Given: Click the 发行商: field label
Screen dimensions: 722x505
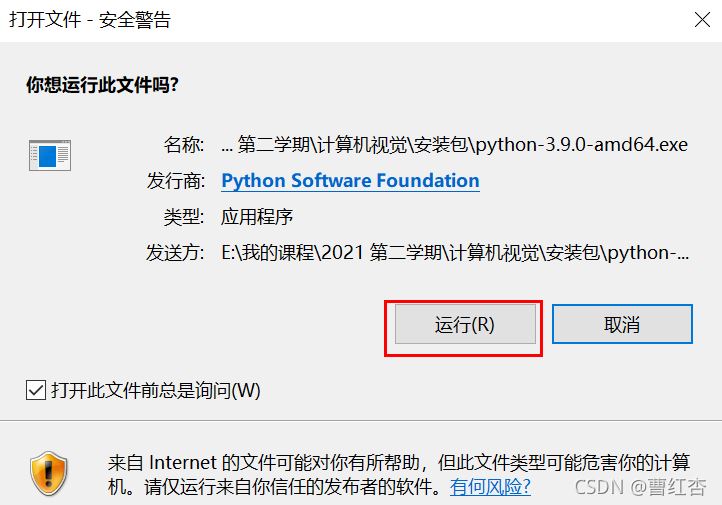Looking at the screenshot, I should click(175, 180).
